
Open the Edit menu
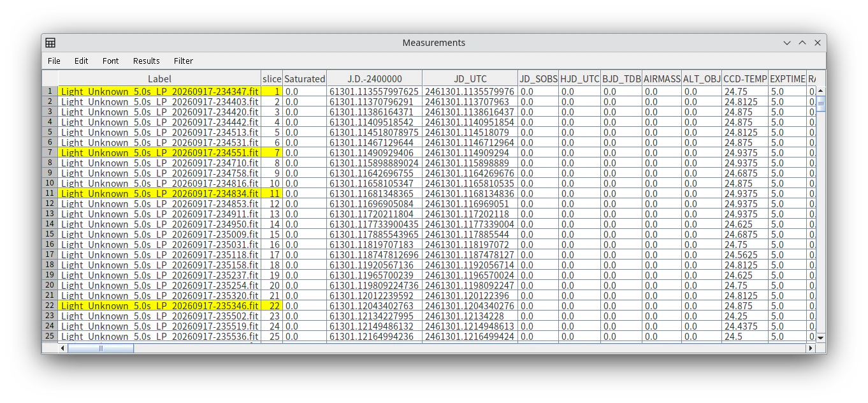81,61
